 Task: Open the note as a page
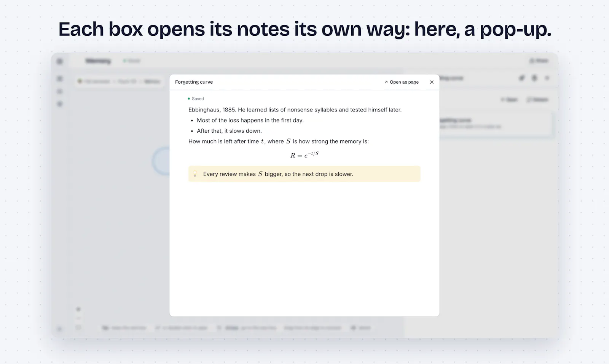click(x=402, y=82)
